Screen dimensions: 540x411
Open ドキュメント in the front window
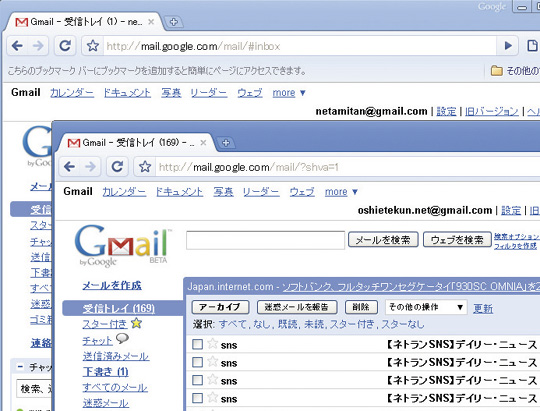point(179,192)
